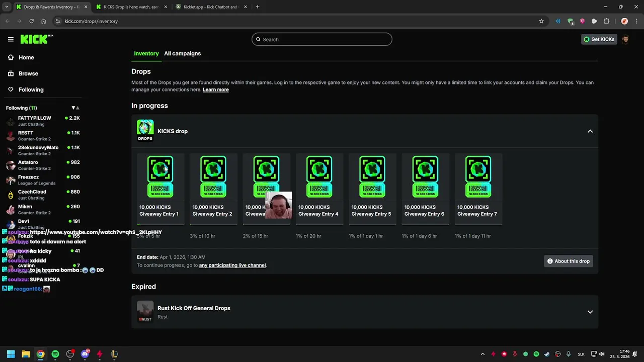644x362 pixels.
Task: Select Giveaway Entry 1 drop image
Action: click(160, 176)
